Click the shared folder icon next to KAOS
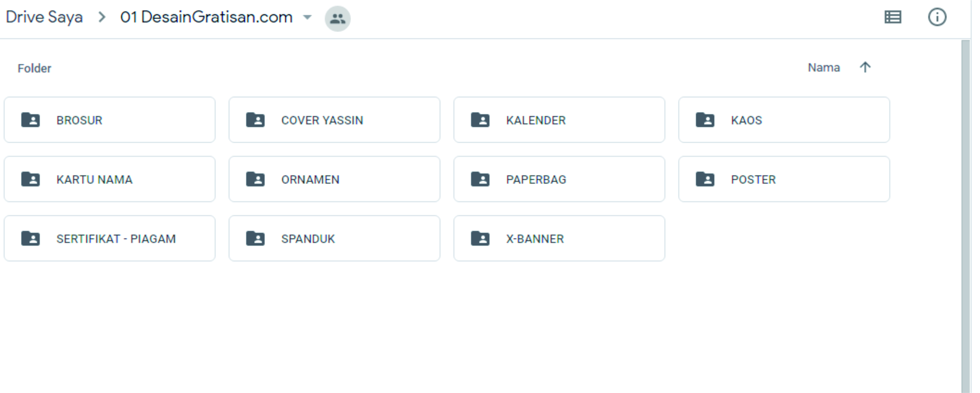The width and height of the screenshot is (980, 393). [706, 120]
